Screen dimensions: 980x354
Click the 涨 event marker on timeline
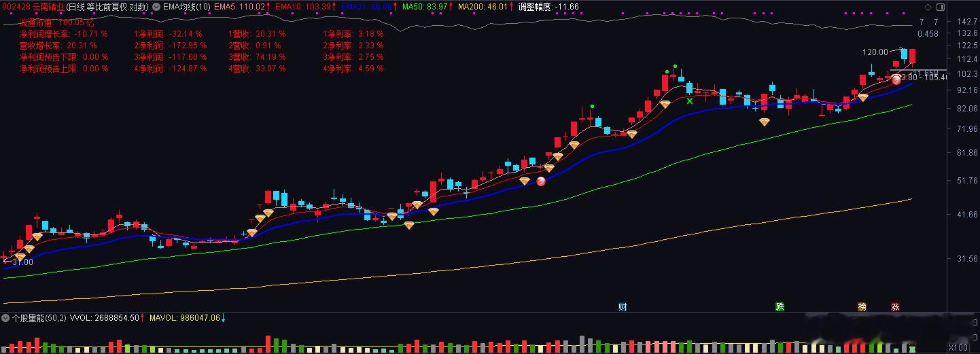(895, 306)
